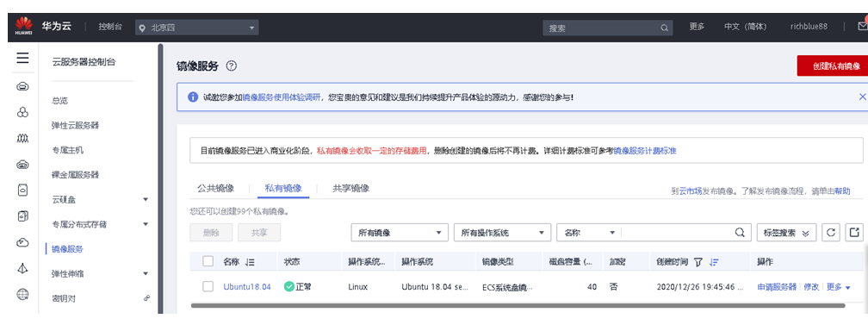The image size is (868, 325).
Task: Open the 名称 search field dropdown
Action: [589, 233]
